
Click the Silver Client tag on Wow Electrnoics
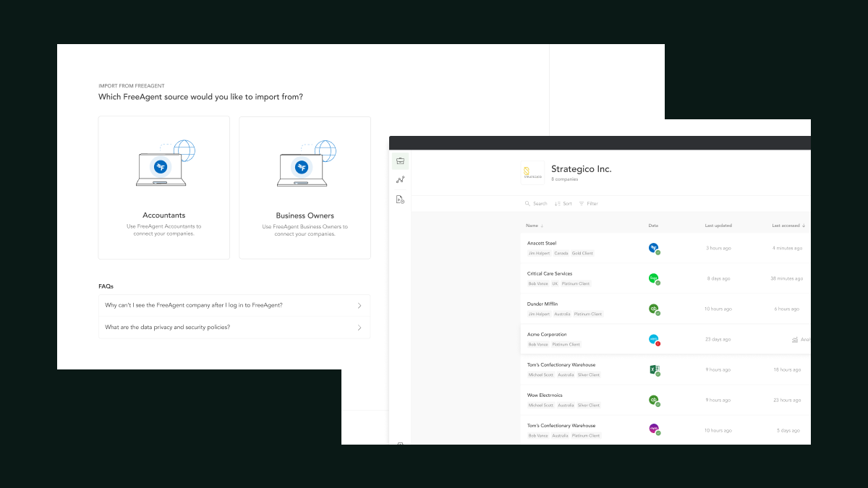[589, 406]
